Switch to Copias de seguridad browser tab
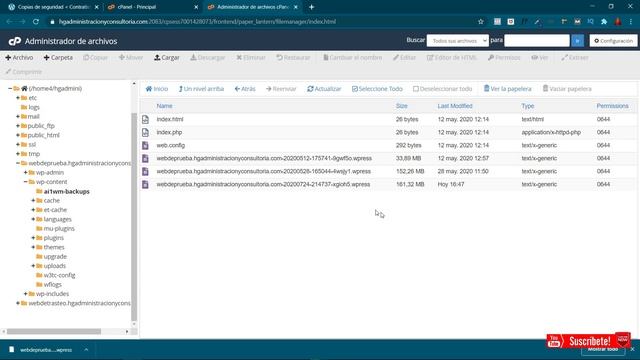 53,7
